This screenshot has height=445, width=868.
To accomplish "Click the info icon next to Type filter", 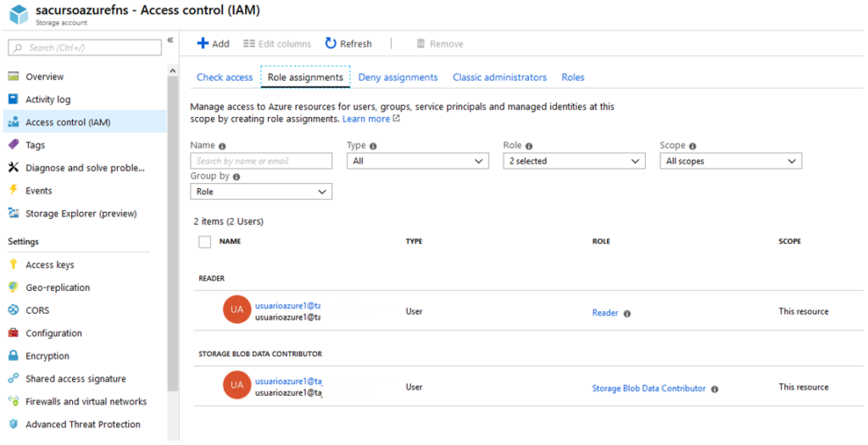I will point(373,146).
